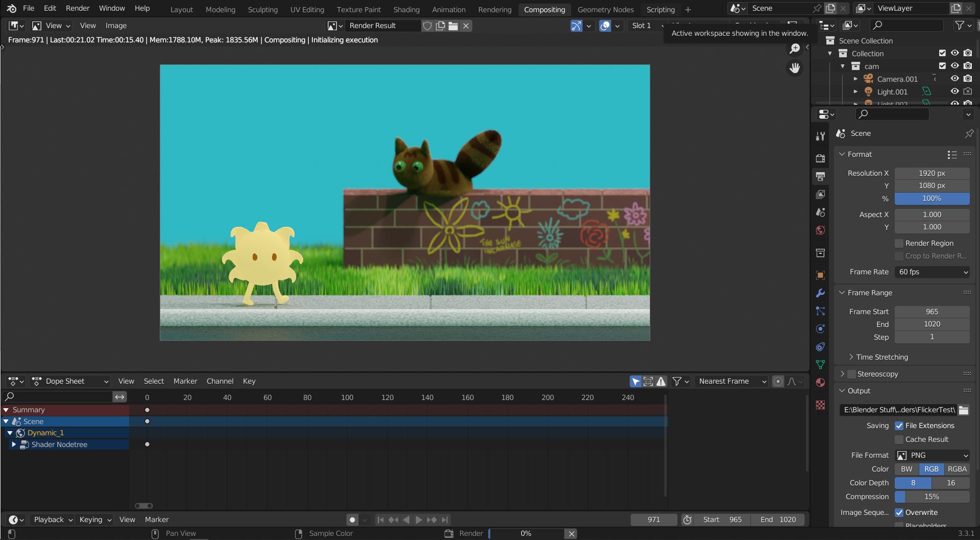Adjust the Compression slider
Screen dimensions: 980x540
(x=932, y=497)
